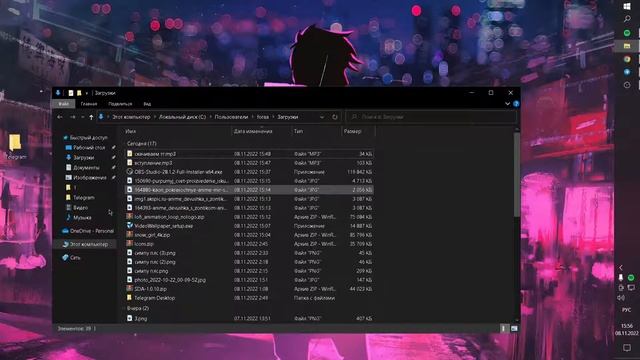Select the VideoWallpaper_setup.exe icon
Screen dimensions: 640x360
coord(129,226)
